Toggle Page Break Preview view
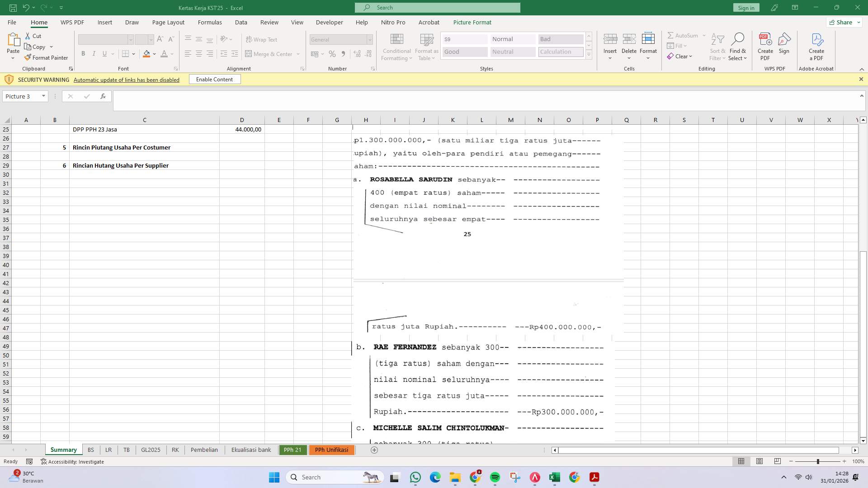868x488 pixels. click(x=778, y=461)
